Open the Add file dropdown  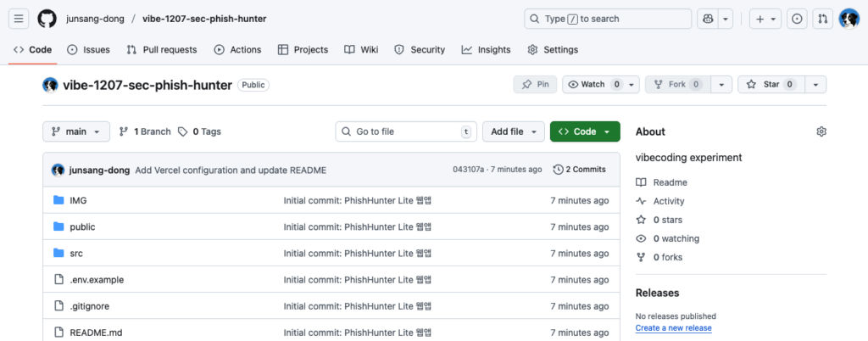tap(514, 131)
